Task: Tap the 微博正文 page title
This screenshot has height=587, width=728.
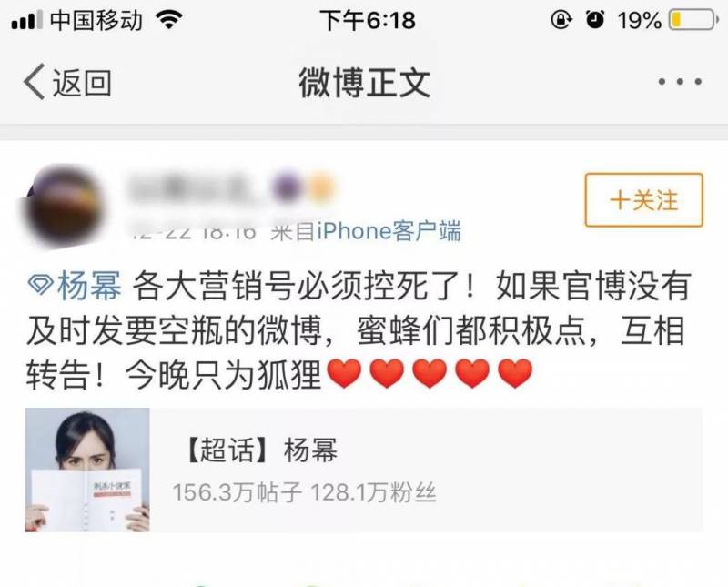Action: pyautogui.click(x=365, y=83)
